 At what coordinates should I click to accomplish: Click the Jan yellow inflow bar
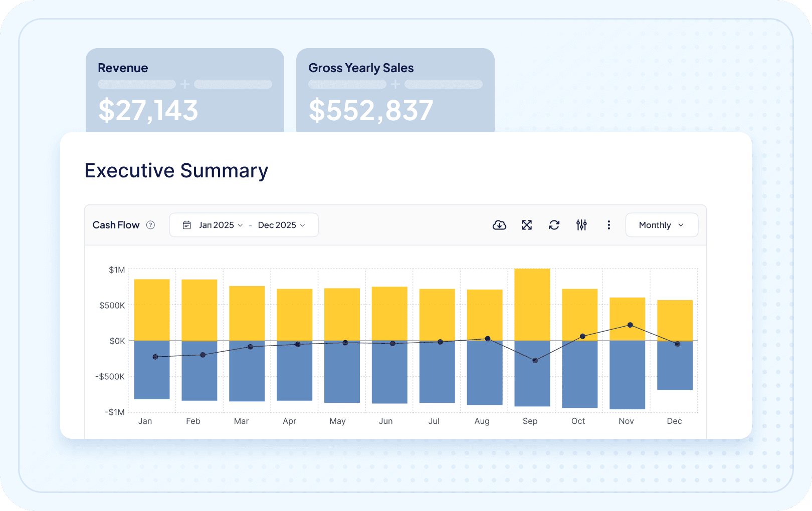152,310
